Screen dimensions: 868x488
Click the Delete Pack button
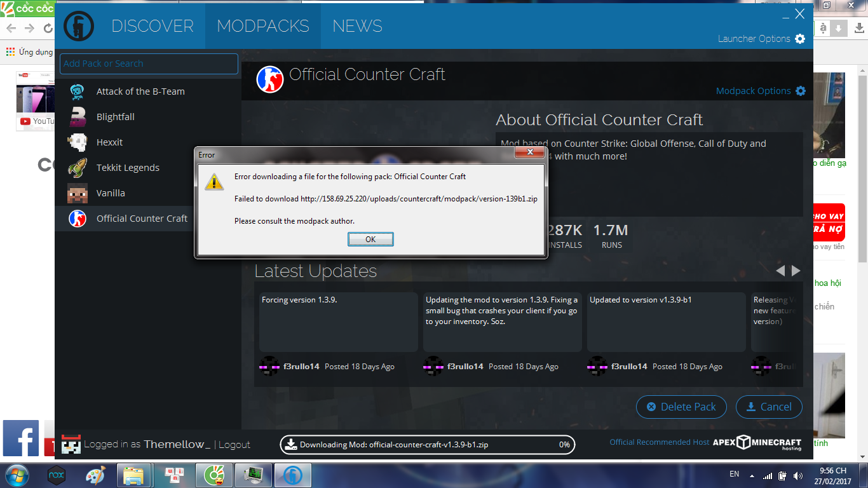(681, 407)
